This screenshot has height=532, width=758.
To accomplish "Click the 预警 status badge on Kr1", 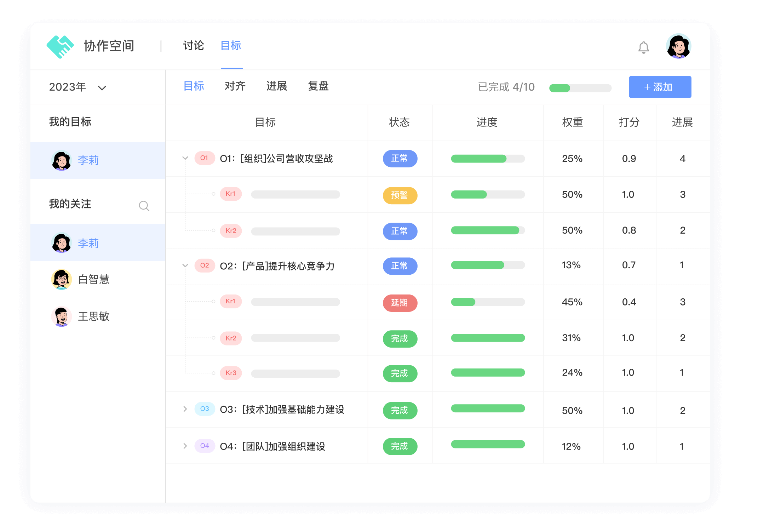I will point(400,195).
